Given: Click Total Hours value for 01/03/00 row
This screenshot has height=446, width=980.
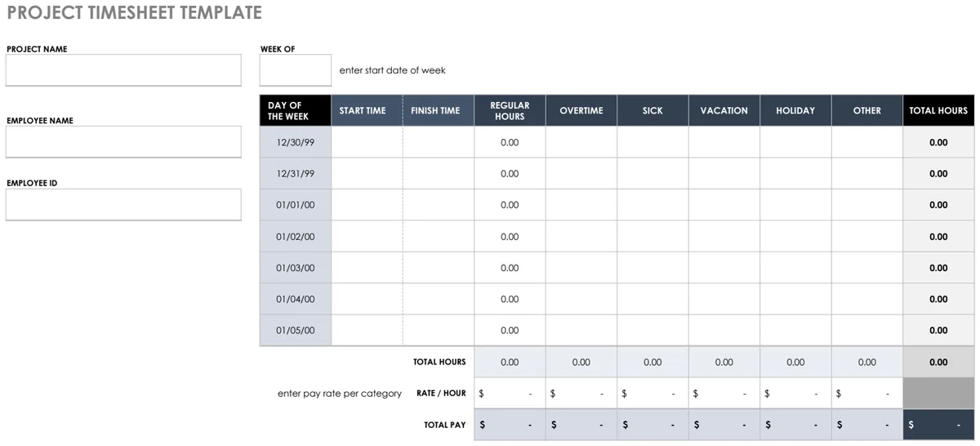Looking at the screenshot, I should (x=938, y=268).
